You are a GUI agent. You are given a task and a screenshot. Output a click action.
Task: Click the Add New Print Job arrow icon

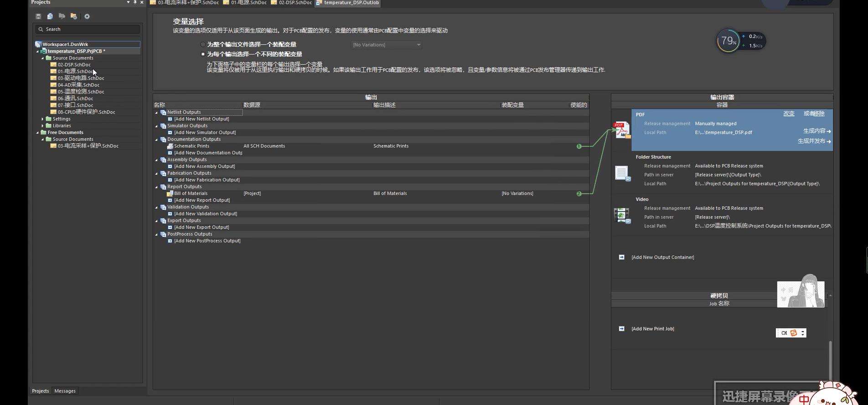[621, 328]
